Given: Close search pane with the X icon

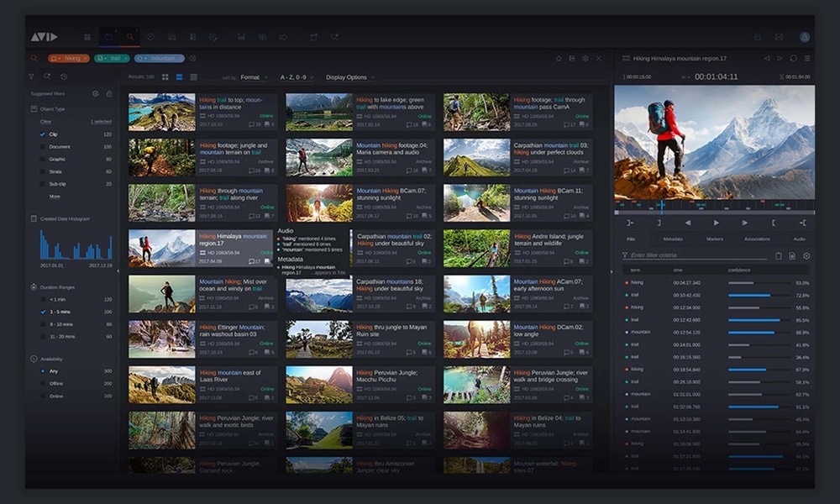Looking at the screenshot, I should pos(598,58).
